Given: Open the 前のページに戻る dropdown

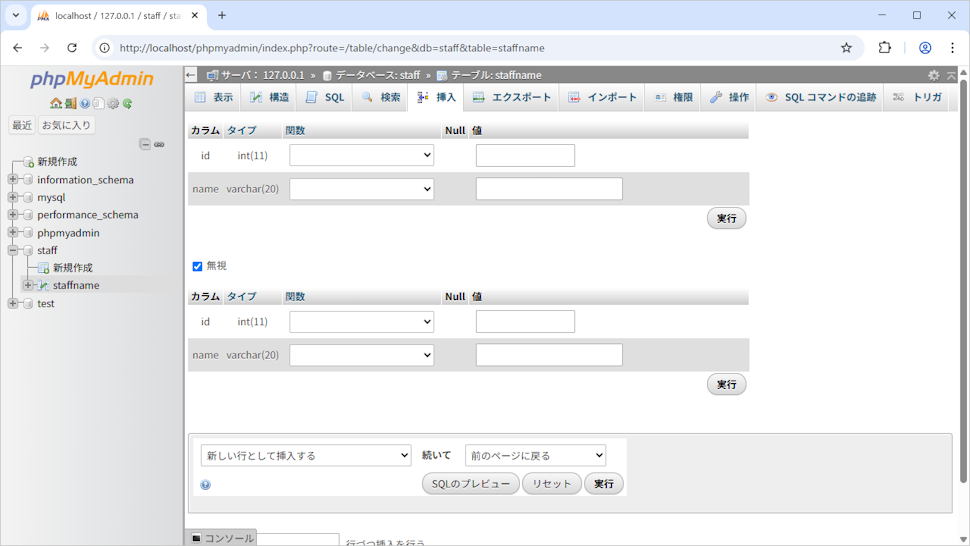Looking at the screenshot, I should point(535,455).
